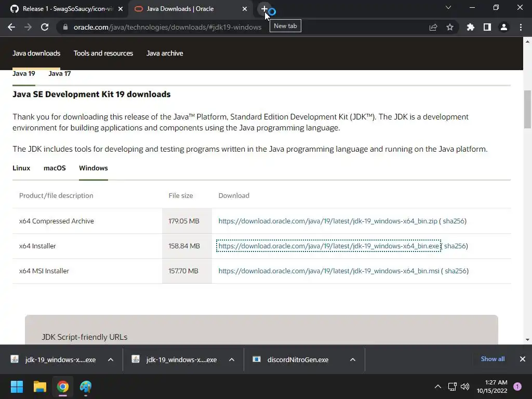Viewport: 532px width, 399px height.
Task: Expand options for discordNitroGen.exe download
Action: (353, 360)
